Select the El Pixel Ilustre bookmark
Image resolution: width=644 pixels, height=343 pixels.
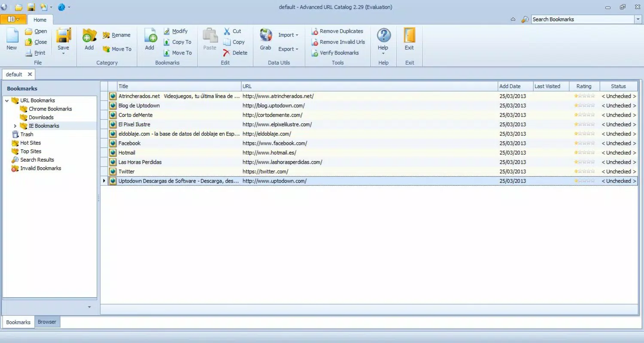tap(369, 124)
